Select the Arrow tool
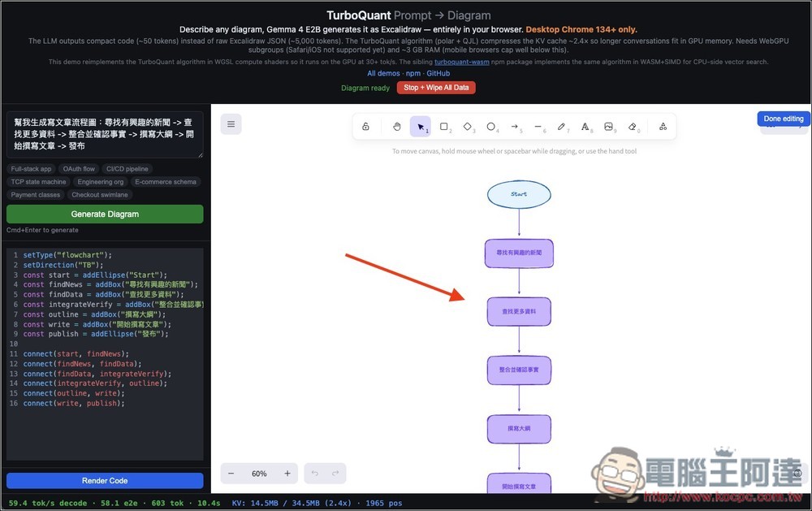Viewport: 812px width, 511px height. (515, 127)
